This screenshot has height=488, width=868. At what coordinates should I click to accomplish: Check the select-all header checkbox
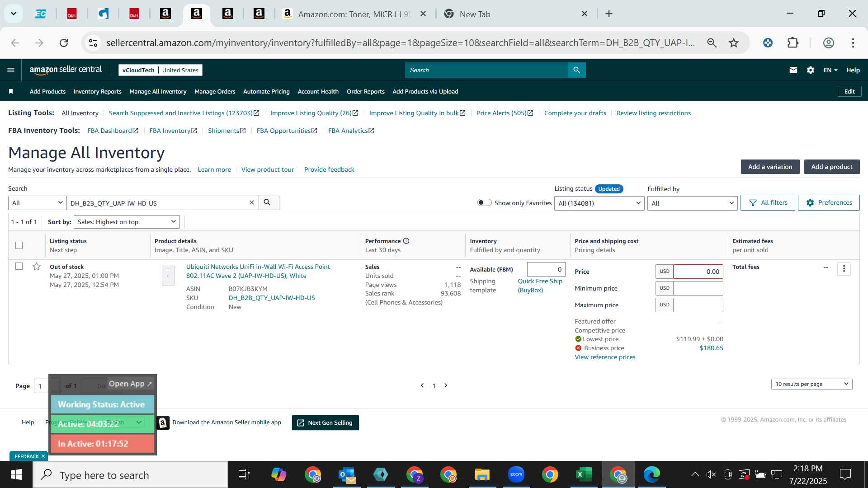[19, 245]
